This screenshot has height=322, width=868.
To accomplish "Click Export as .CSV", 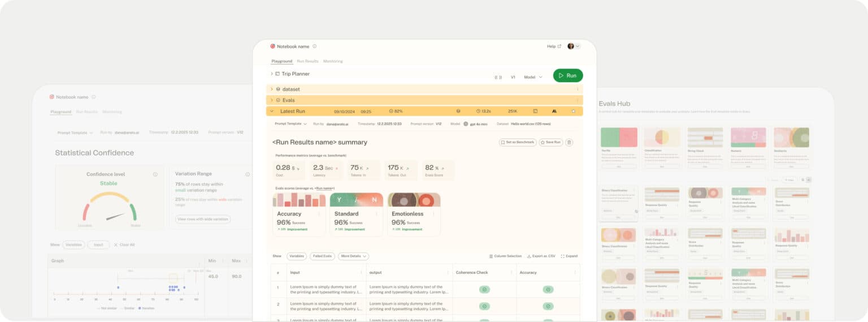I will point(541,256).
